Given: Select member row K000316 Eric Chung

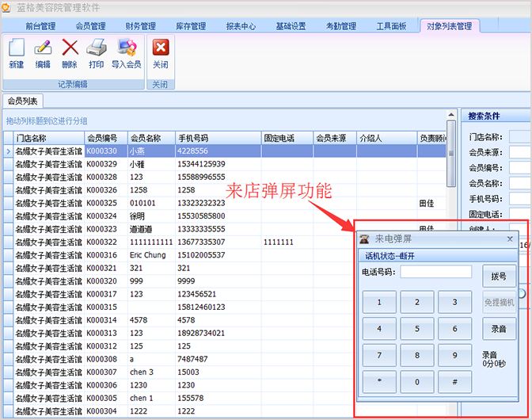Looking at the screenshot, I should point(146,255).
